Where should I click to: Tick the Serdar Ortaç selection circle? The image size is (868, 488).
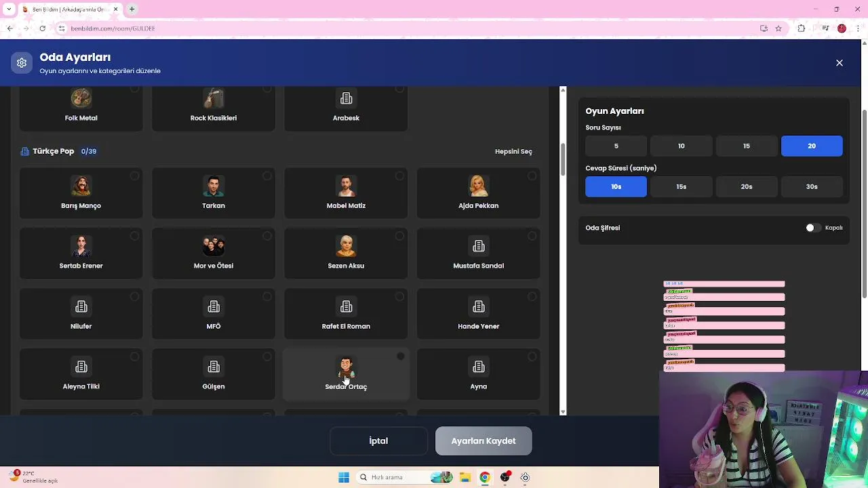click(x=400, y=357)
